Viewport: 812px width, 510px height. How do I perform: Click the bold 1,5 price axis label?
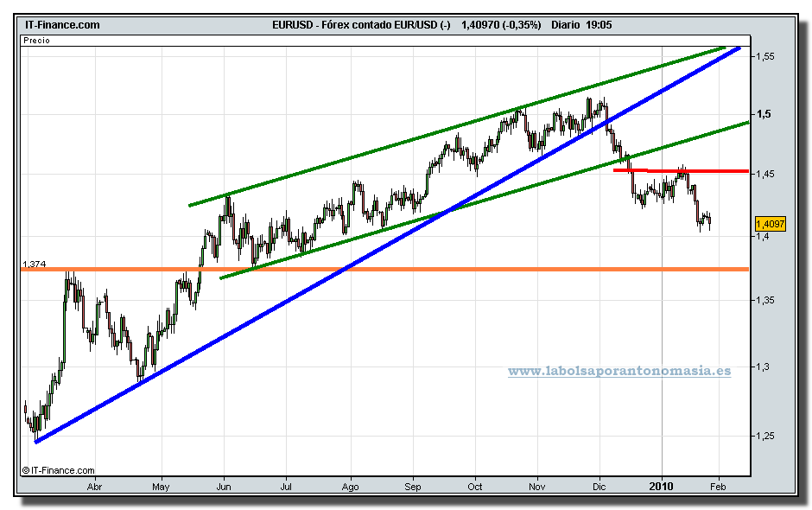coord(764,114)
